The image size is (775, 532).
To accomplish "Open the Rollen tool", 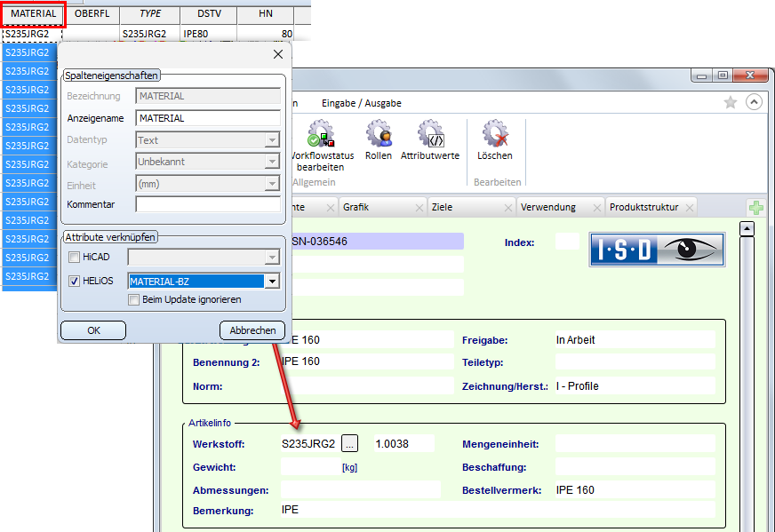I will 379,134.
